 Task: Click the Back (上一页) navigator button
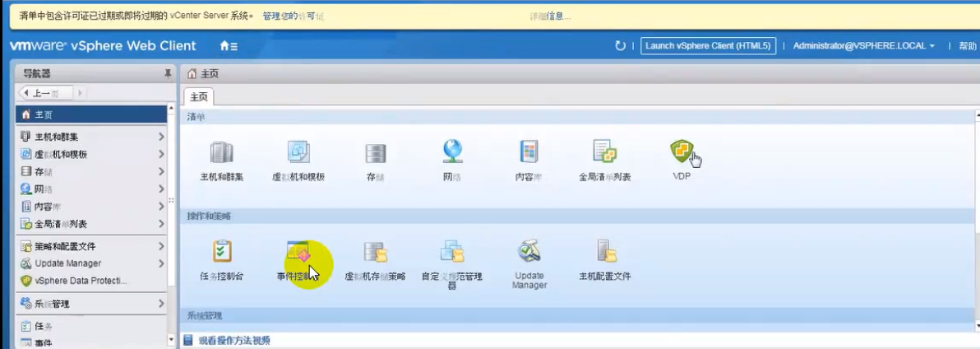pos(46,93)
